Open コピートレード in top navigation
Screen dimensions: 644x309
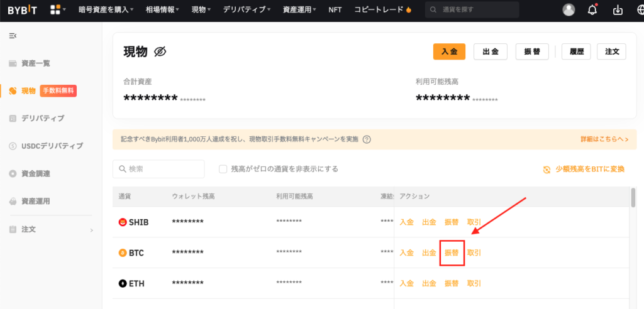click(x=379, y=10)
